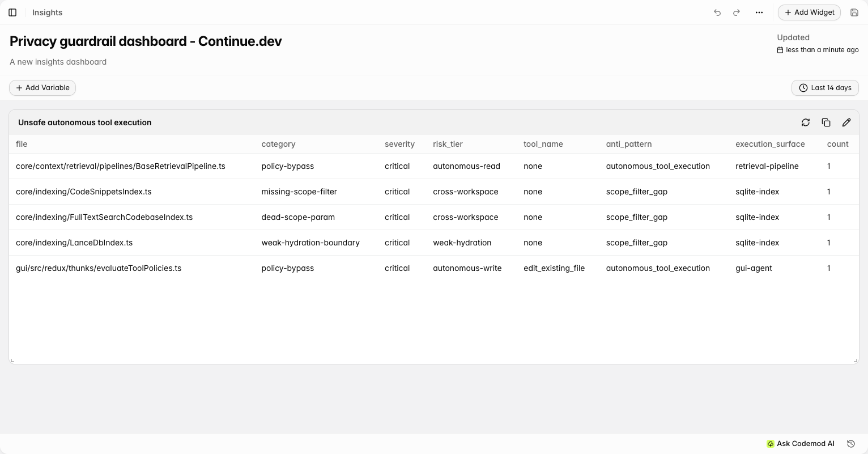Click the edit_existing_file tool name cell
The width and height of the screenshot is (868, 454).
pos(554,268)
